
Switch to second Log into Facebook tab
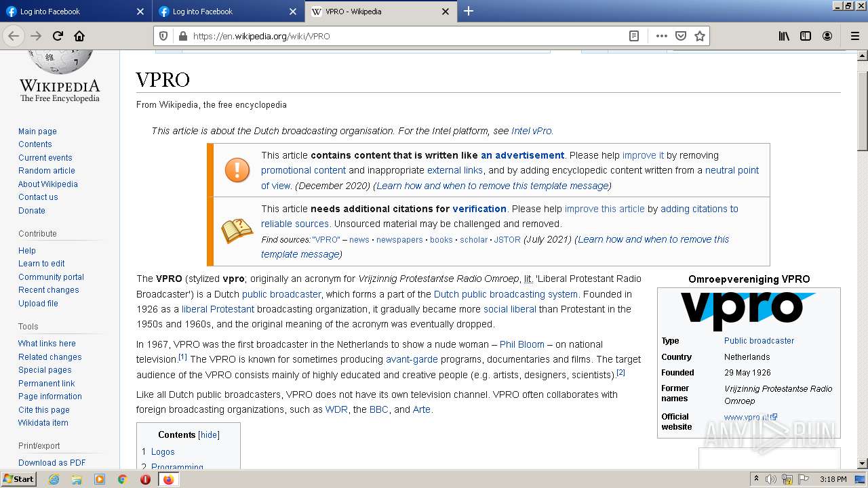229,12
